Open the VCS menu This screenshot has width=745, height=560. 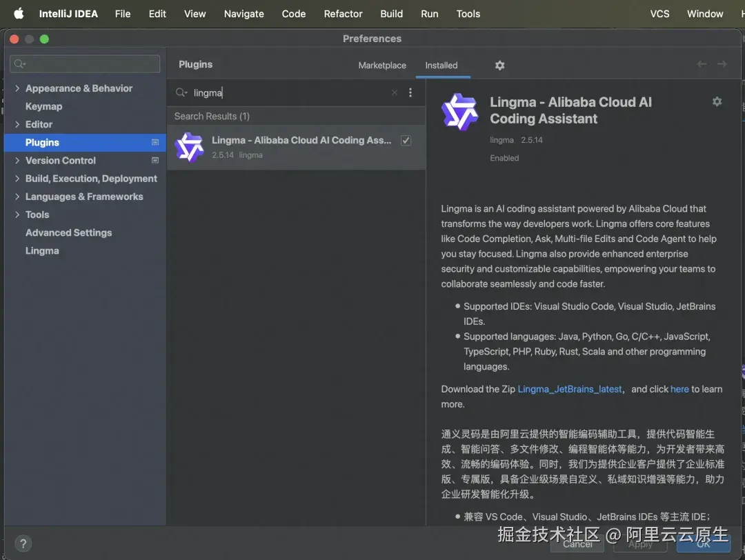[x=659, y=14]
